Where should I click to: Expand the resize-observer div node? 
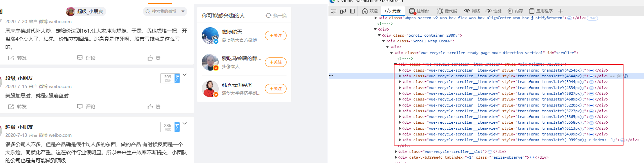[x=396, y=157]
